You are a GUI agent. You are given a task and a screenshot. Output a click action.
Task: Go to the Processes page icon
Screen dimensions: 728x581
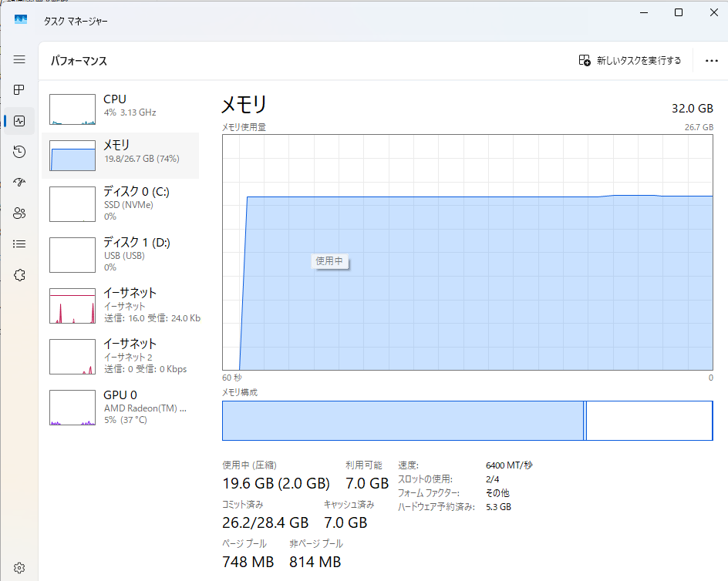pyautogui.click(x=19, y=90)
